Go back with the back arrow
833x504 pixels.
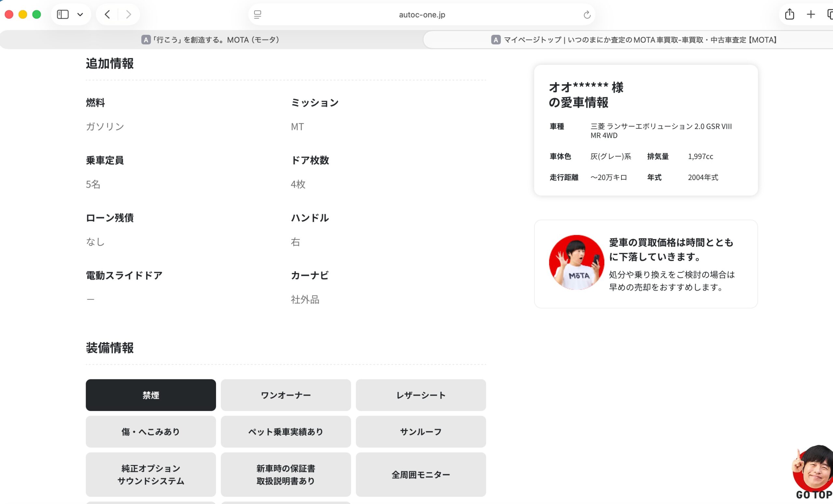point(107,15)
